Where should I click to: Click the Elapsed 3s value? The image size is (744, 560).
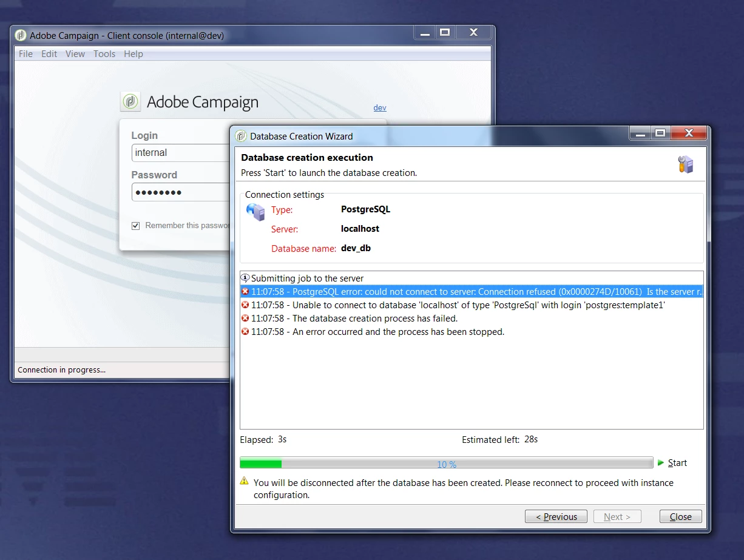pos(282,439)
